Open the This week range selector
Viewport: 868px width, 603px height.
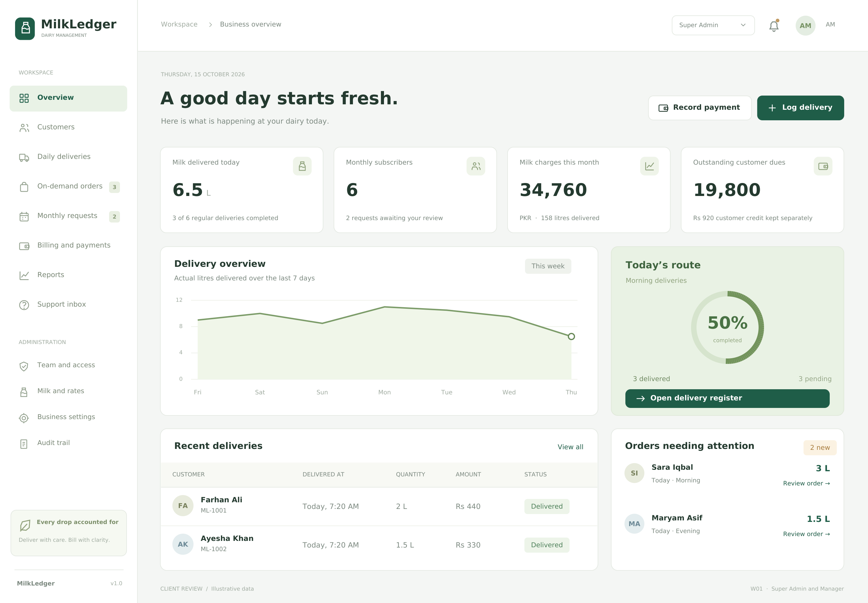548,266
